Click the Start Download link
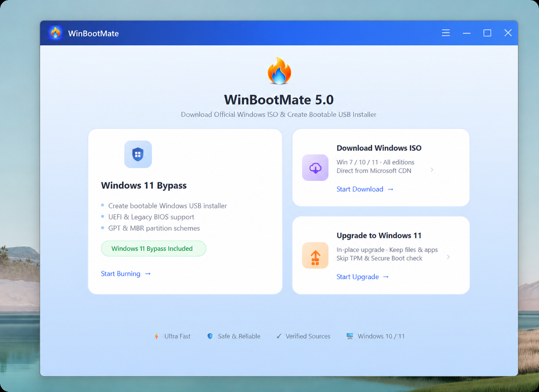Image resolution: width=539 pixels, height=392 pixels. tap(365, 189)
